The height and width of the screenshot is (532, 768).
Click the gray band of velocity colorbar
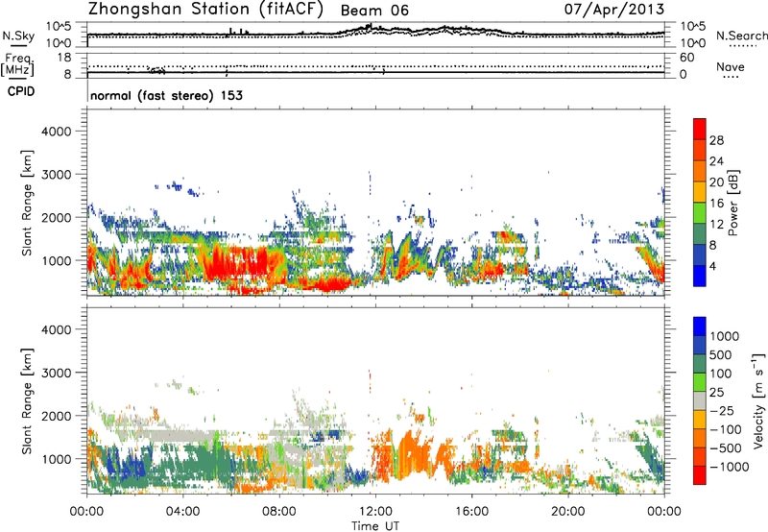[x=700, y=400]
